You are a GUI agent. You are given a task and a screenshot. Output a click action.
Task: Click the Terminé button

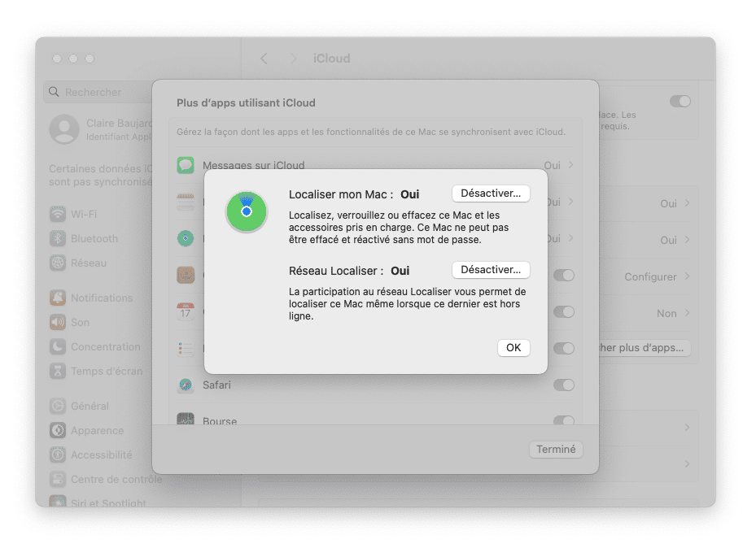pos(556,450)
